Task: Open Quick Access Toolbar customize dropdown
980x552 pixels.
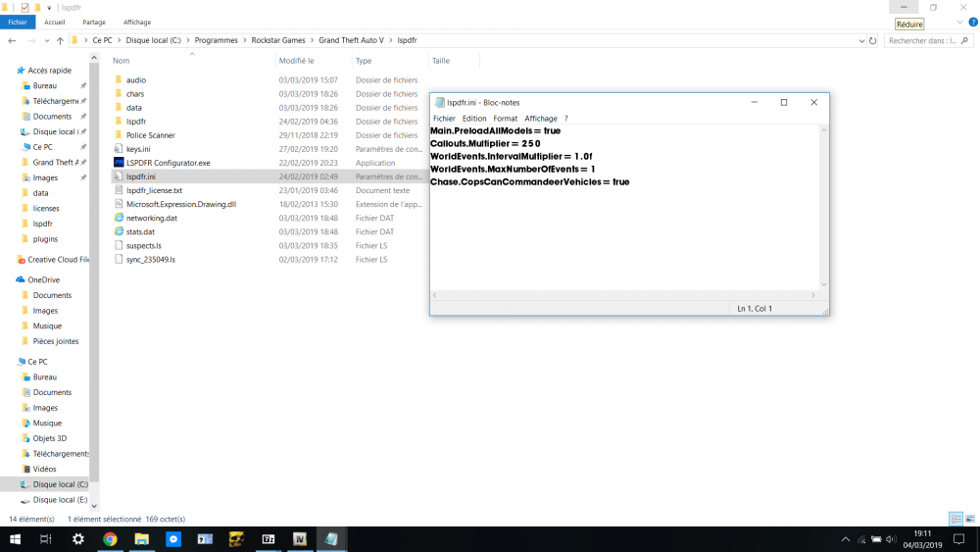Action: (x=49, y=8)
